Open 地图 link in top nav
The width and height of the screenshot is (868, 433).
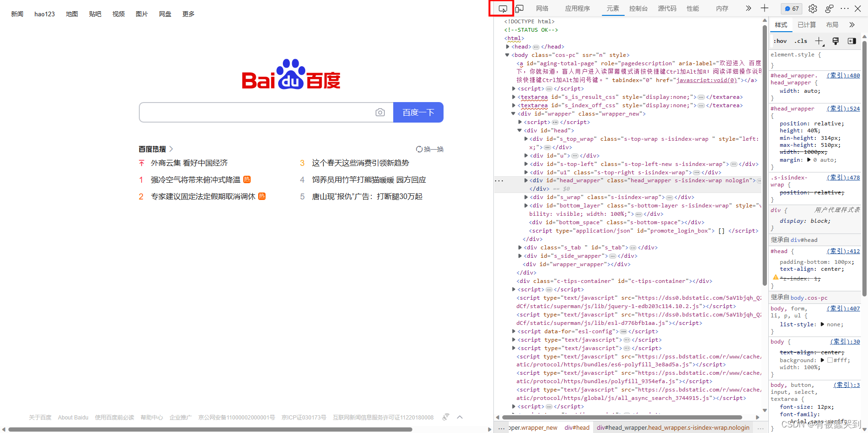pos(72,14)
